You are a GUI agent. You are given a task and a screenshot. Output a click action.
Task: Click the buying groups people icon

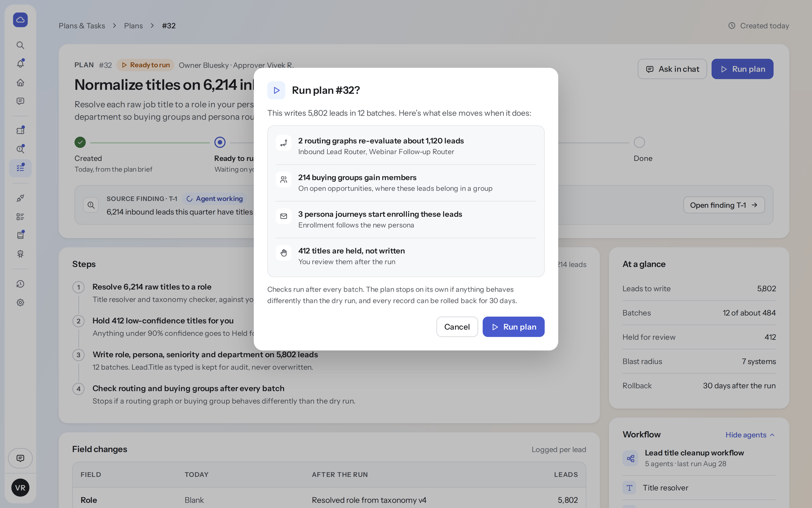coord(284,179)
